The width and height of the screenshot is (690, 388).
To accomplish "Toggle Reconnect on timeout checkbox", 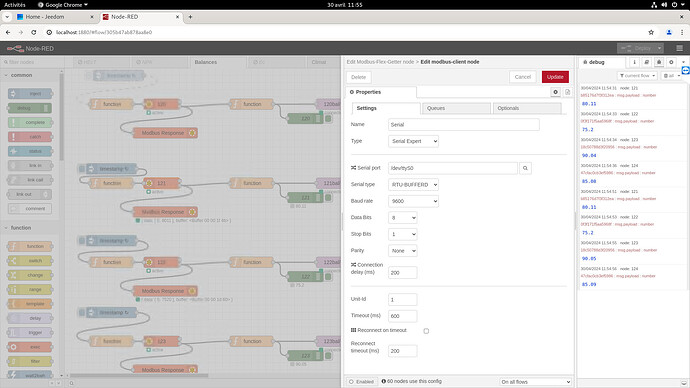I will (x=426, y=331).
